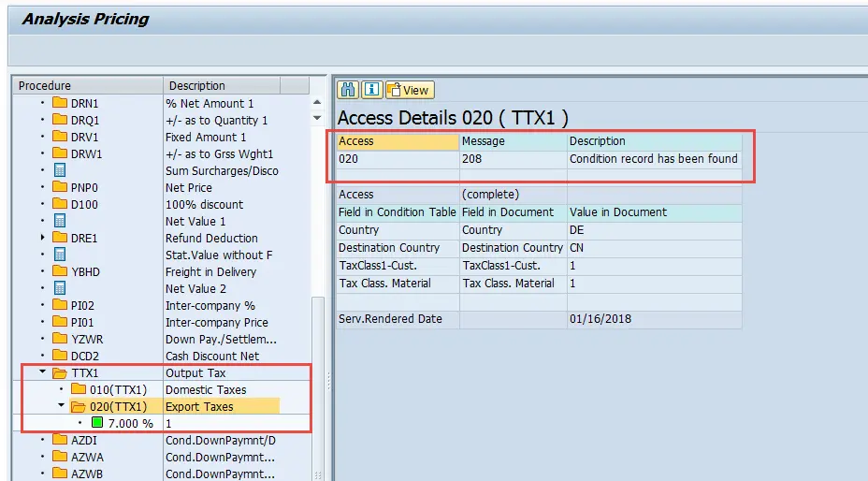Click the Access column header in details
This screenshot has height=481, width=868.
coord(398,141)
